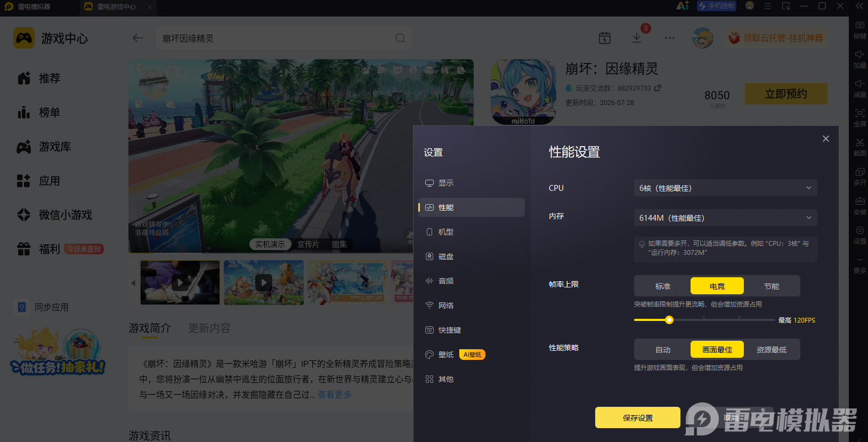The image size is (868, 442).
Task: Open the three-dots more menu in header
Action: click(670, 38)
